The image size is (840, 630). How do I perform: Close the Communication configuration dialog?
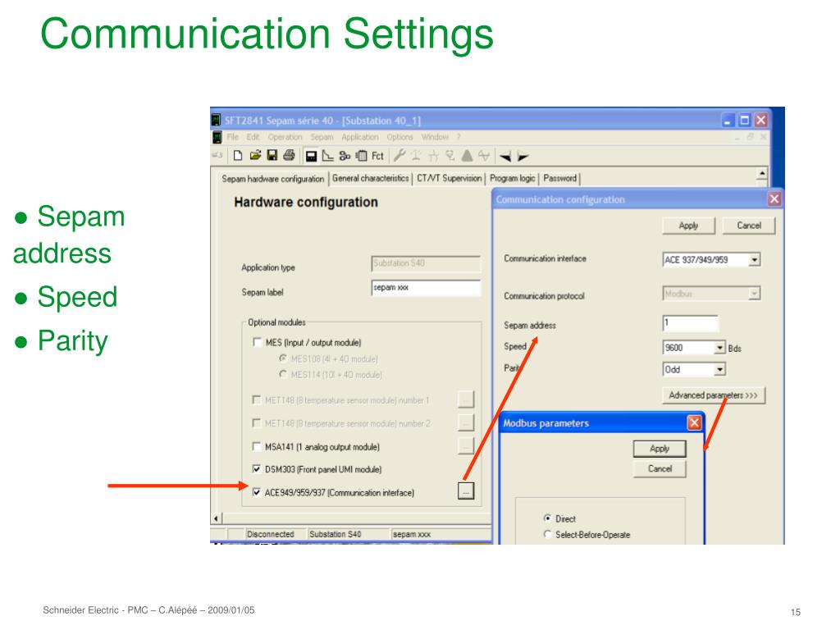coord(774,199)
